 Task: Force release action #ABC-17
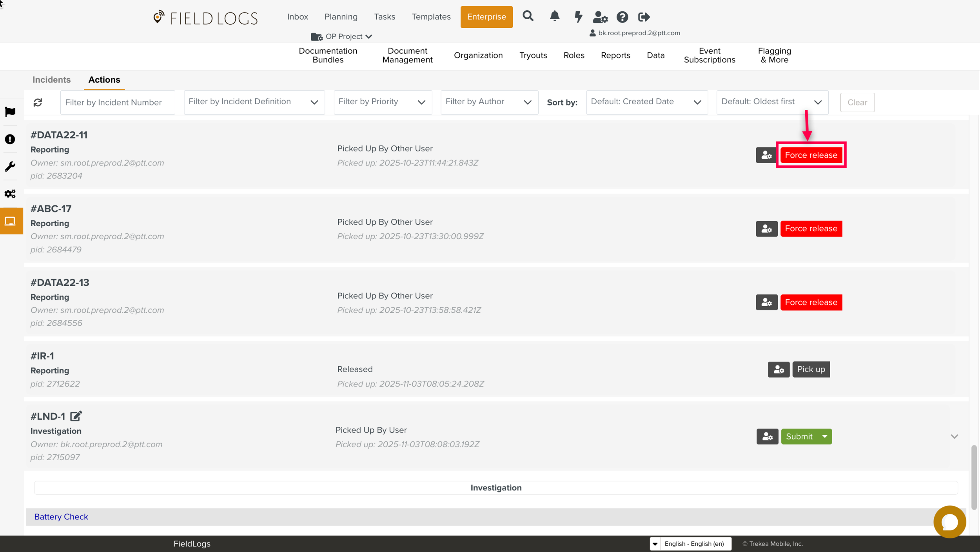click(x=811, y=229)
